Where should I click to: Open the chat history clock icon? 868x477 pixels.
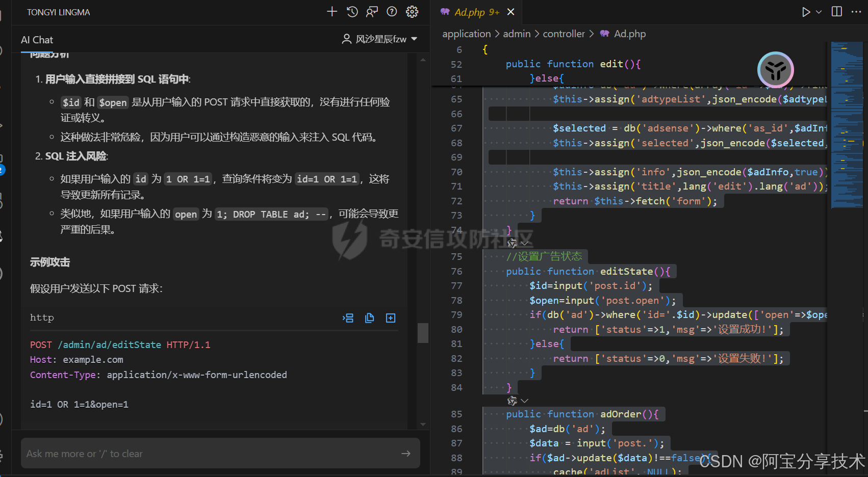click(352, 12)
